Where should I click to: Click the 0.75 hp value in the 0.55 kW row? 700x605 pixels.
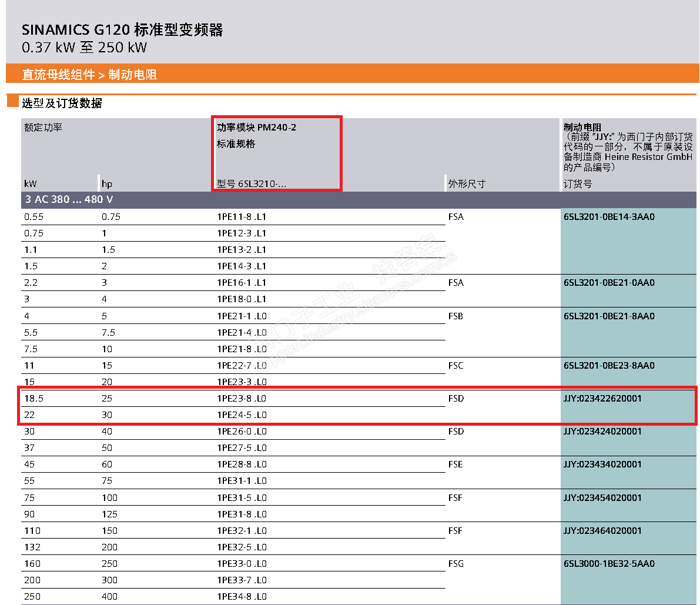[x=111, y=216]
